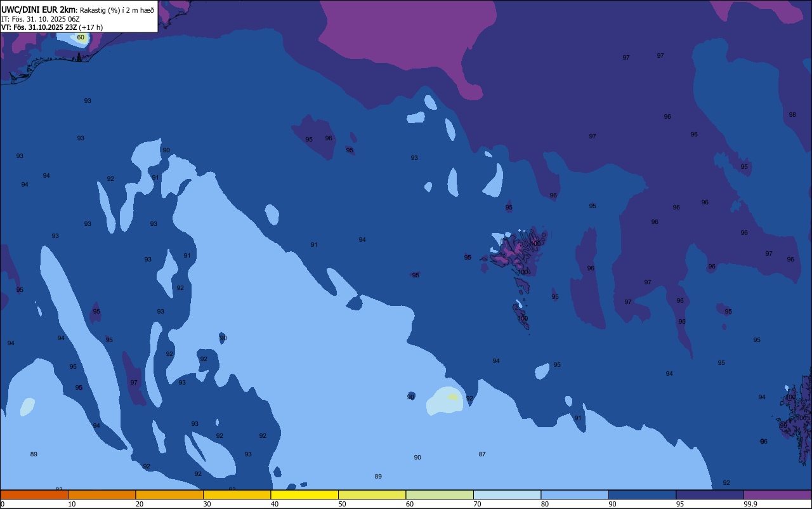Click the '30' legend tick label
The width and height of the screenshot is (812, 509).
(207, 504)
